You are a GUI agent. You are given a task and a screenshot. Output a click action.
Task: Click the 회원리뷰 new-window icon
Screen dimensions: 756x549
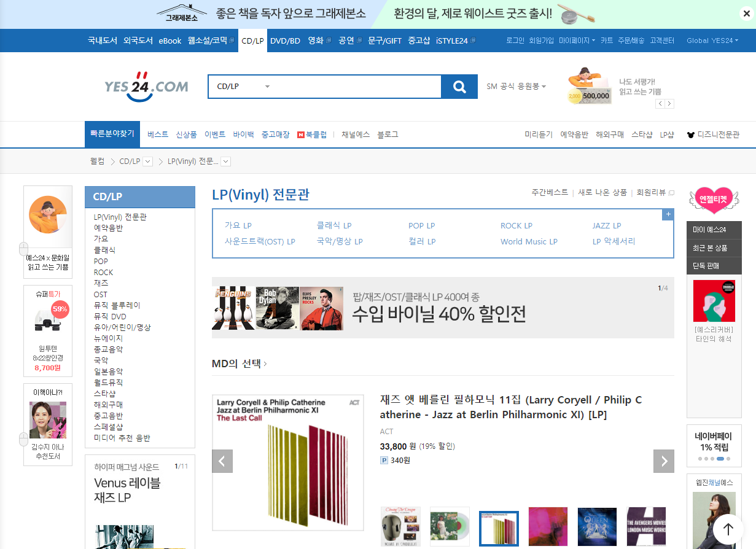tap(671, 193)
